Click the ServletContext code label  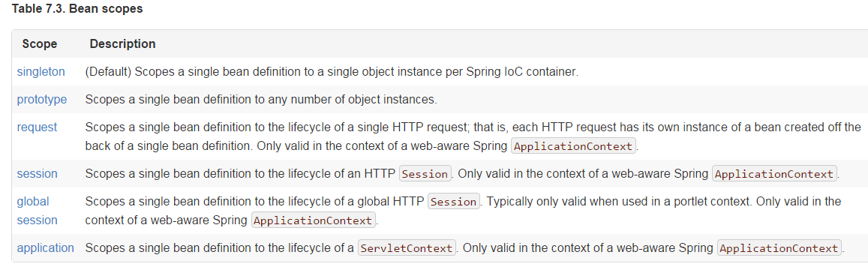pos(407,248)
